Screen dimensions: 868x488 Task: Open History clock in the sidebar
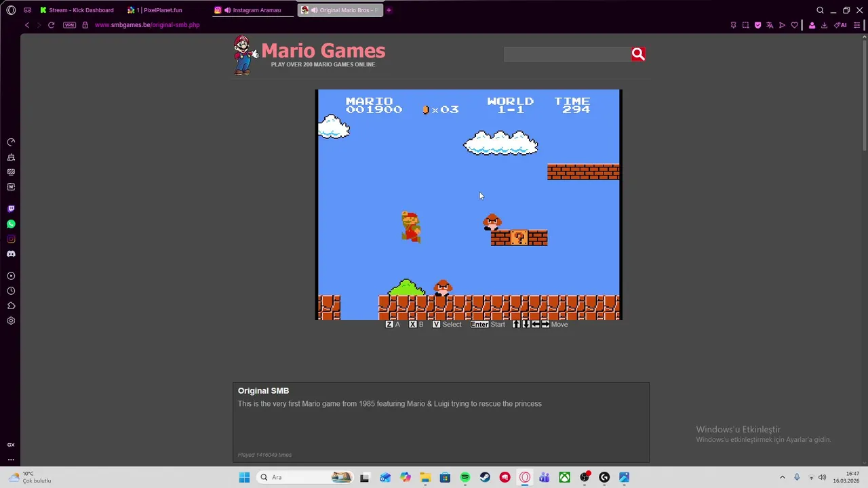[11, 291]
